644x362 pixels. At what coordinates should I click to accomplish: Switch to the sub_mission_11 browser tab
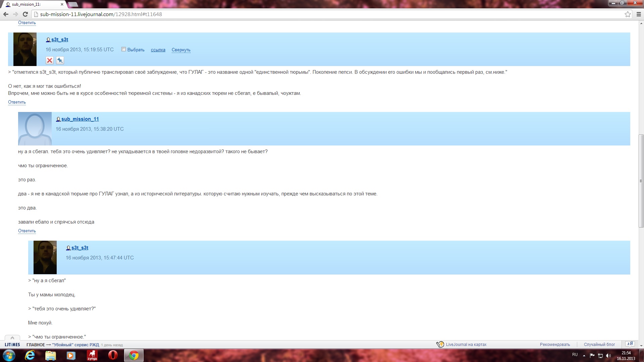34,4
